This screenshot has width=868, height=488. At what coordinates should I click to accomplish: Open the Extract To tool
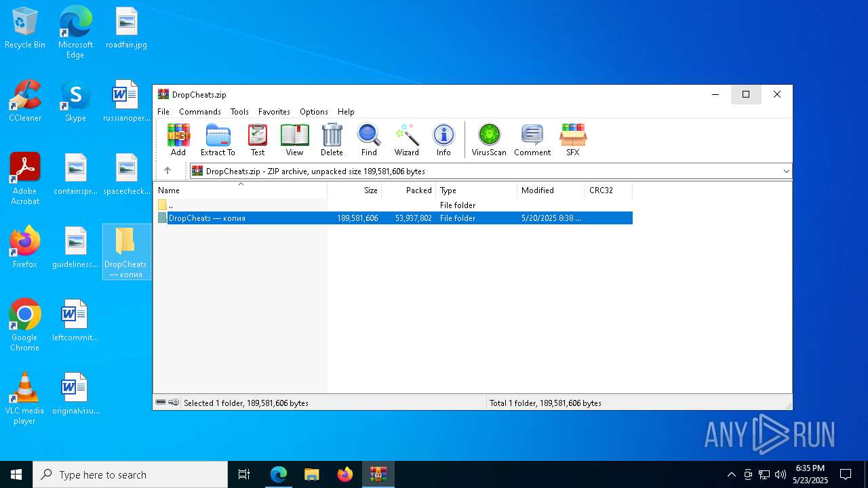click(x=218, y=140)
